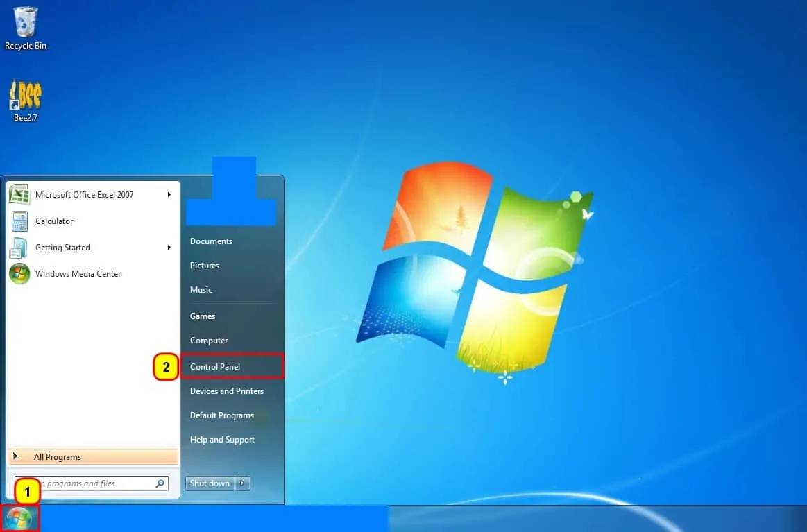The image size is (807, 532).
Task: Click the Getting Started icon
Action: (x=19, y=248)
